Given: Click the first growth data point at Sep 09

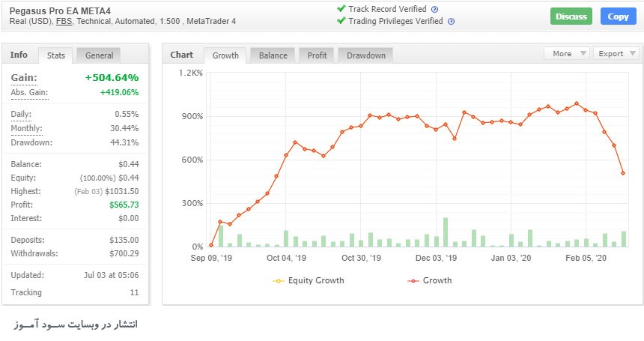Looking at the screenshot, I should 211,245.
